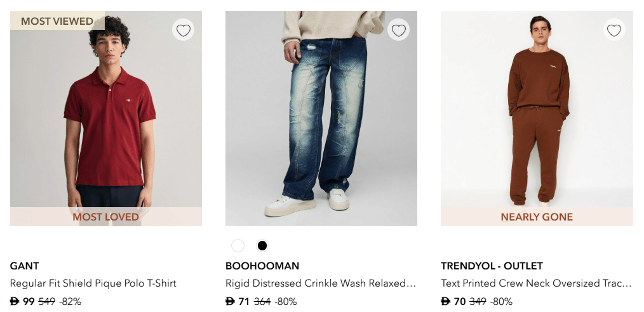This screenshot has width=644, height=312.
Task: Click the GANT brand name
Action: click(x=25, y=266)
